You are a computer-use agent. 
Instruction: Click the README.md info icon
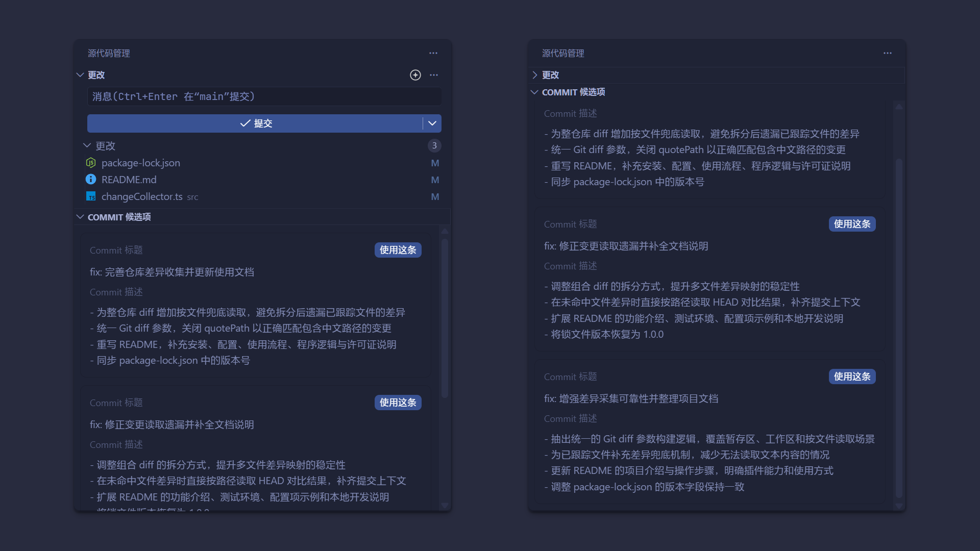click(91, 180)
